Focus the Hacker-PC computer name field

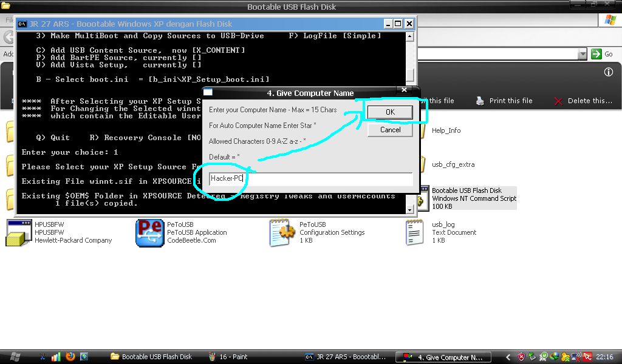coord(310,178)
